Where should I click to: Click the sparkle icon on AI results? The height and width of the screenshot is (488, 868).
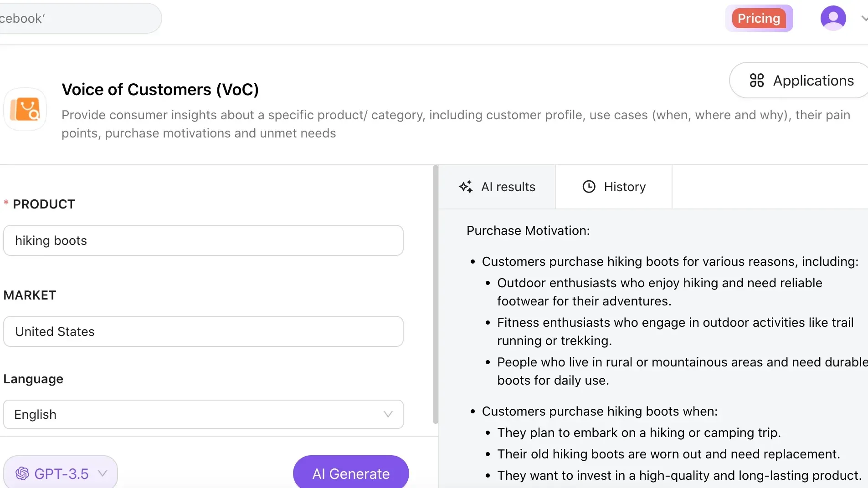(x=465, y=187)
